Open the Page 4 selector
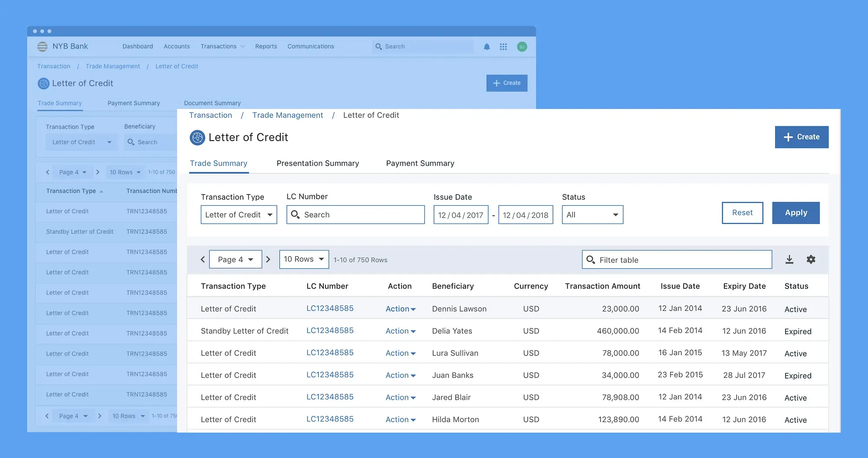Image resolution: width=868 pixels, height=458 pixels. (x=235, y=259)
